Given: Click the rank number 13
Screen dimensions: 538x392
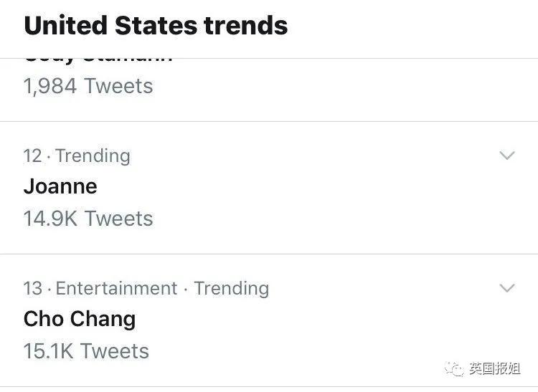Looking at the screenshot, I should (x=33, y=288).
